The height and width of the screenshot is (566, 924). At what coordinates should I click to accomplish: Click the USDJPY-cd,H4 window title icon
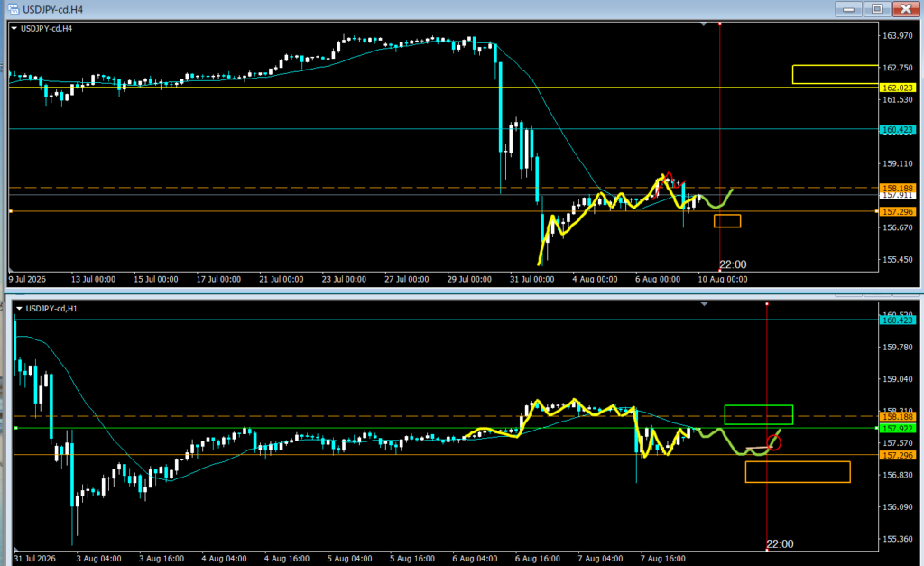(x=13, y=9)
